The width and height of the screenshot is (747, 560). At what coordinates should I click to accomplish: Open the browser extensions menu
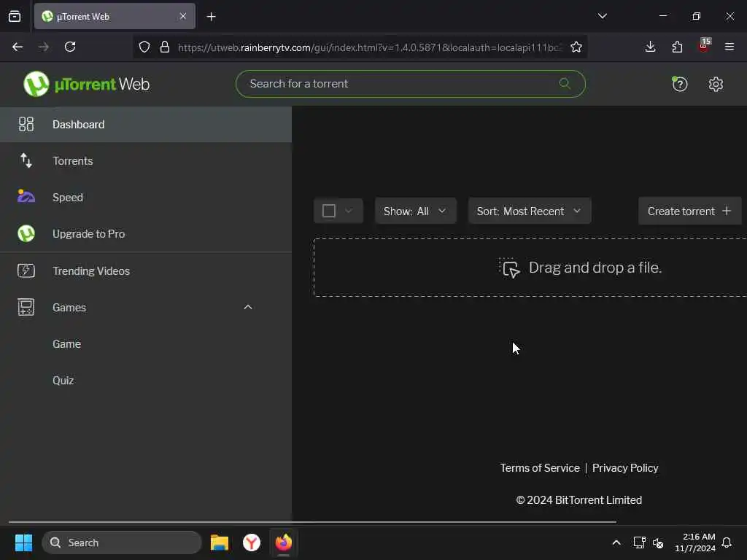click(x=677, y=47)
